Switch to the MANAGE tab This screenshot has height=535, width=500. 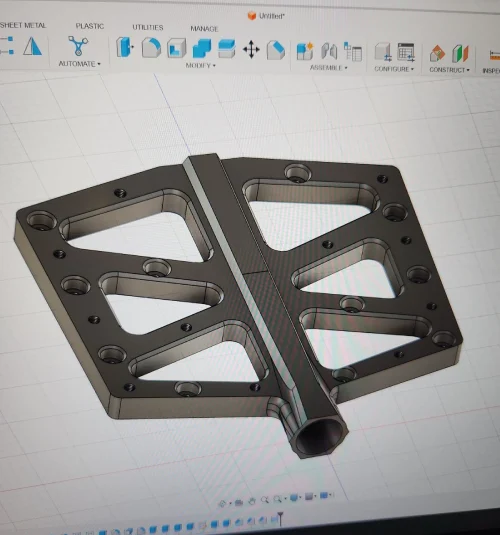point(204,29)
